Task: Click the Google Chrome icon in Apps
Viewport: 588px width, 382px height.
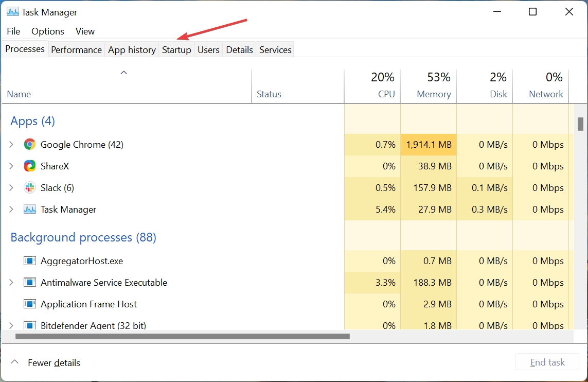Action: pos(30,145)
